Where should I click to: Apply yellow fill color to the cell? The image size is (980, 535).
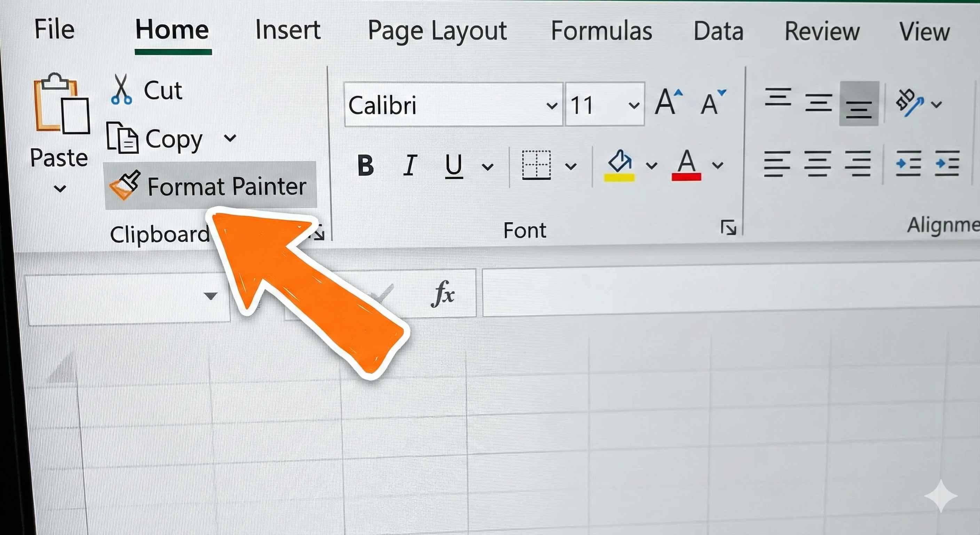(620, 164)
